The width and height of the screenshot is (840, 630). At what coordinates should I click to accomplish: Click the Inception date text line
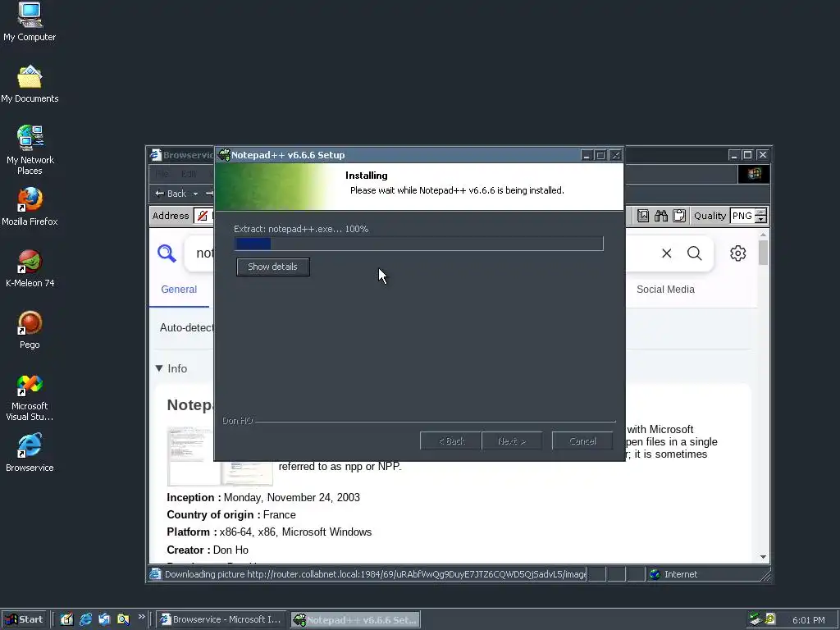(263, 498)
